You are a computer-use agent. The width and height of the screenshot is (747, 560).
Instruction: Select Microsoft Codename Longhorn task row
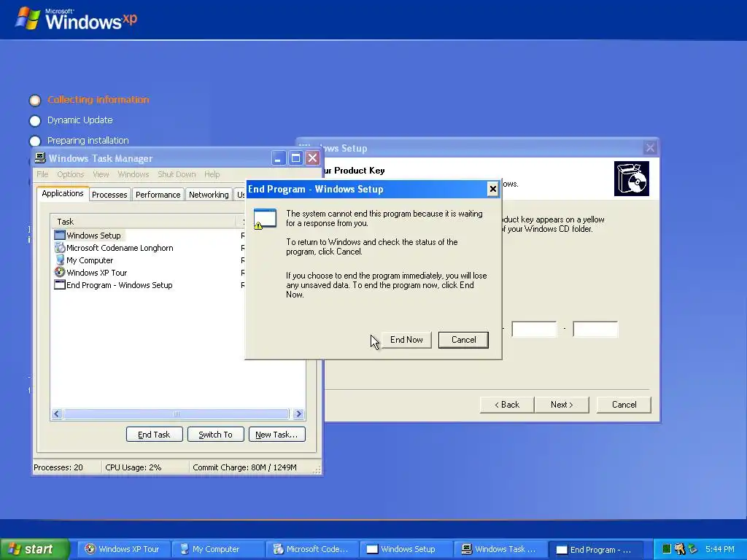(x=147, y=248)
